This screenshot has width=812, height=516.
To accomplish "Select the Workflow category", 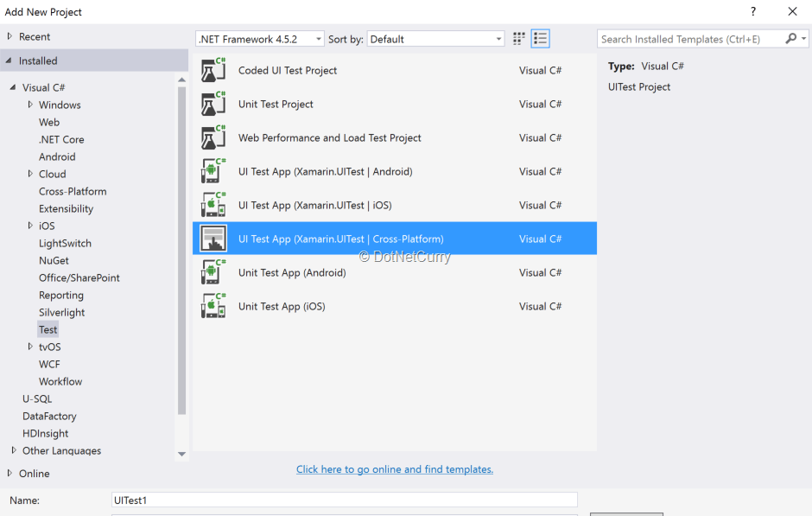I will pos(60,381).
